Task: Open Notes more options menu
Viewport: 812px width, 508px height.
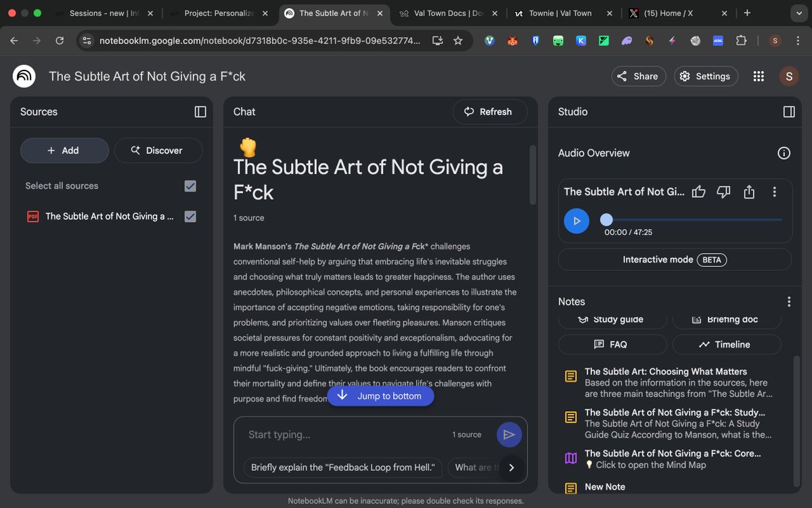Action: 788,302
